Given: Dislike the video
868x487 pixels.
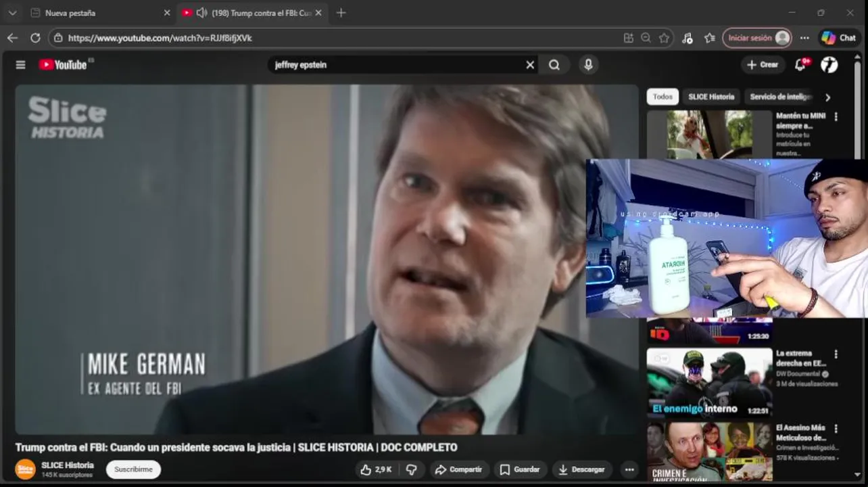Looking at the screenshot, I should [411, 469].
